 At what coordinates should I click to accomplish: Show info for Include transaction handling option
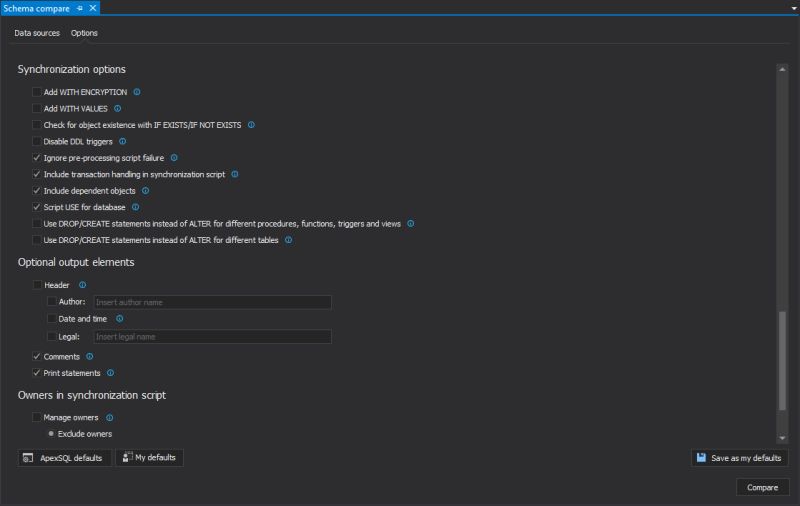(x=235, y=174)
